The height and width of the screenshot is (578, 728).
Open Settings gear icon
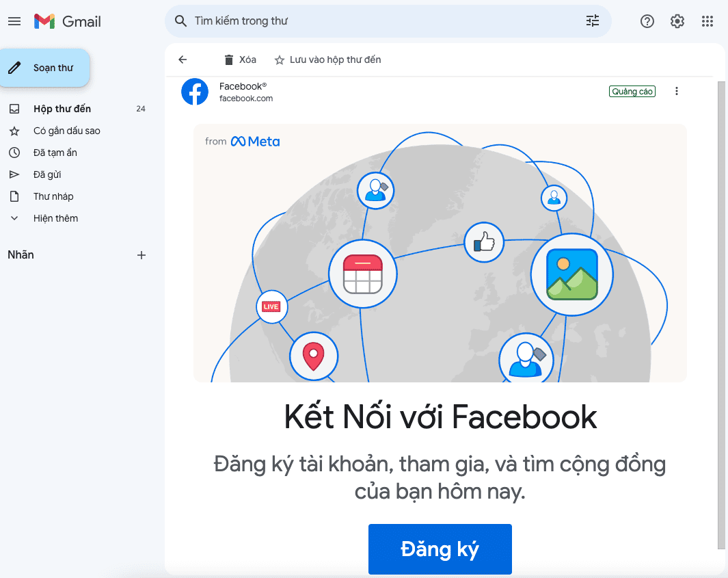coord(677,21)
